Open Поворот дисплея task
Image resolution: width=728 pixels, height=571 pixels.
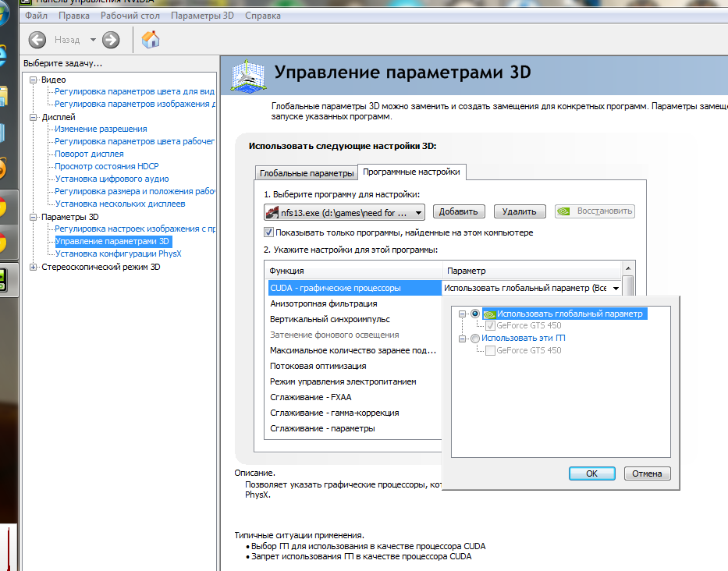89,154
